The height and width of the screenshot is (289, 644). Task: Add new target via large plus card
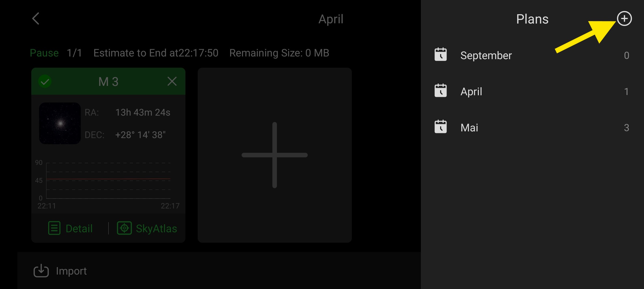(275, 155)
